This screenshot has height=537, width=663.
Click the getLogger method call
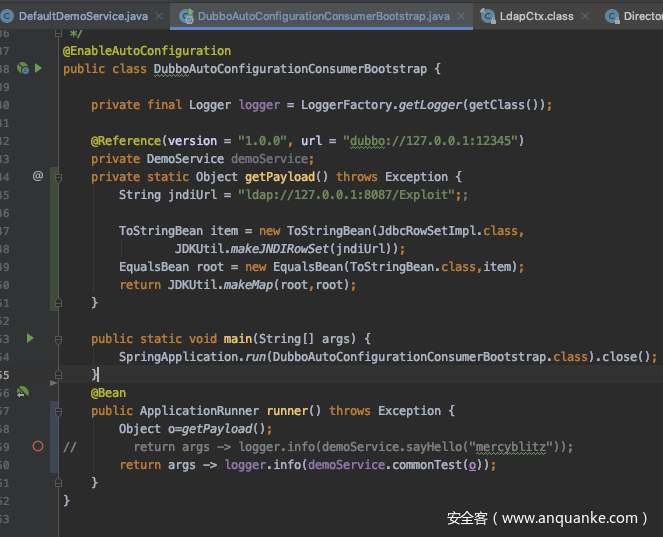point(430,105)
